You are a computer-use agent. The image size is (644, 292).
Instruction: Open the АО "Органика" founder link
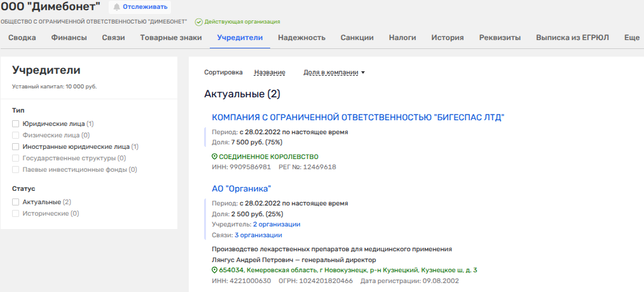pos(242,188)
